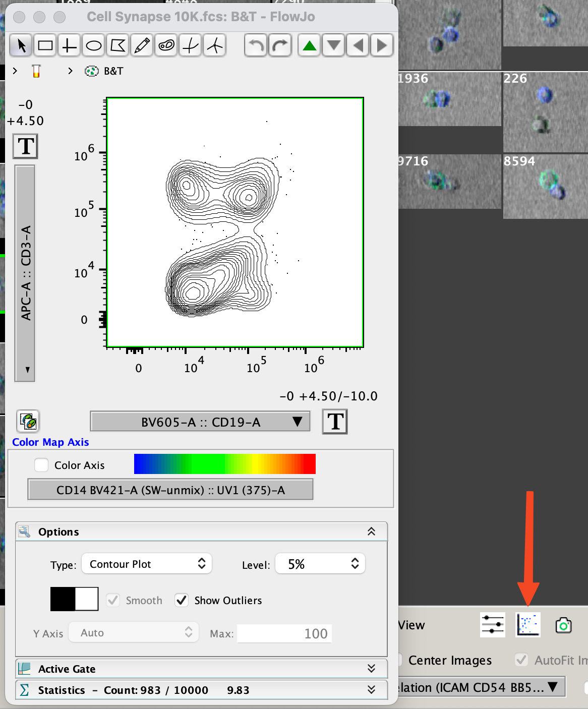
Task: Toggle the Center Images checkbox
Action: pos(399,660)
